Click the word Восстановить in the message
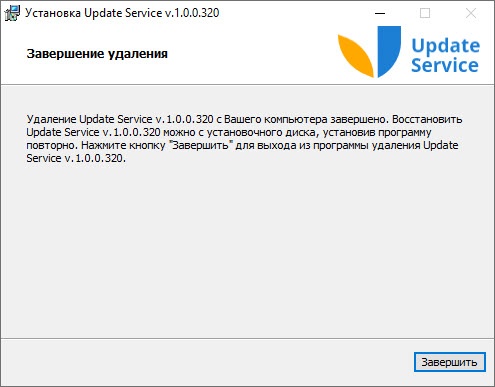 (427, 119)
